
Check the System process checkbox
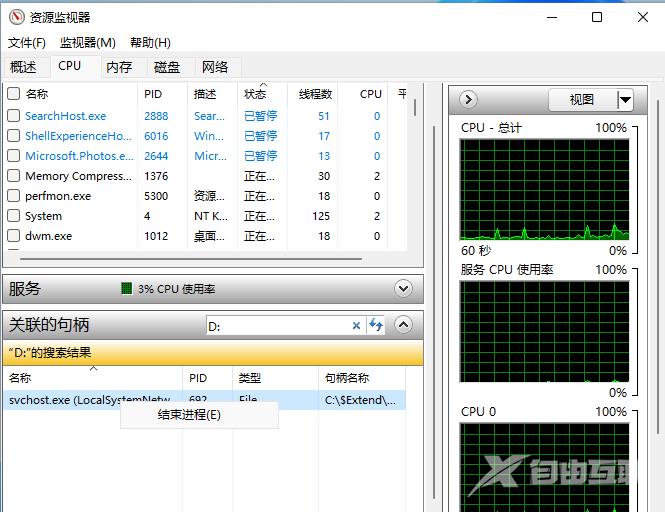click(14, 215)
